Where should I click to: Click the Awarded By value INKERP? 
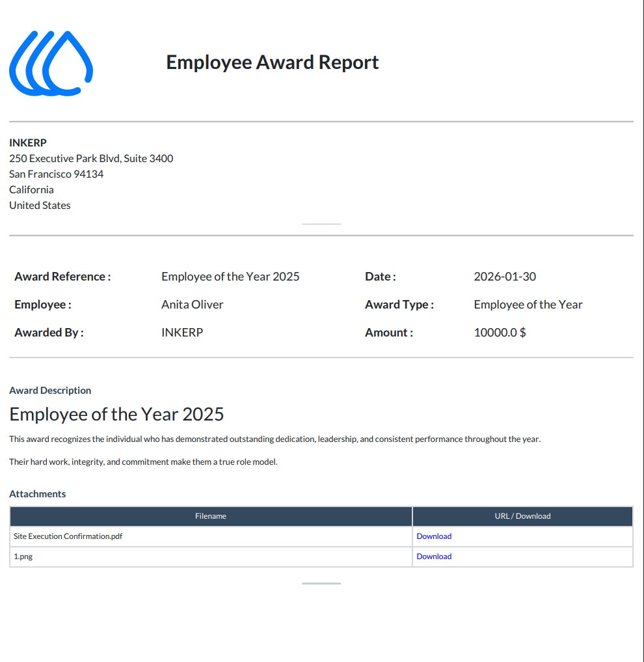(x=182, y=333)
